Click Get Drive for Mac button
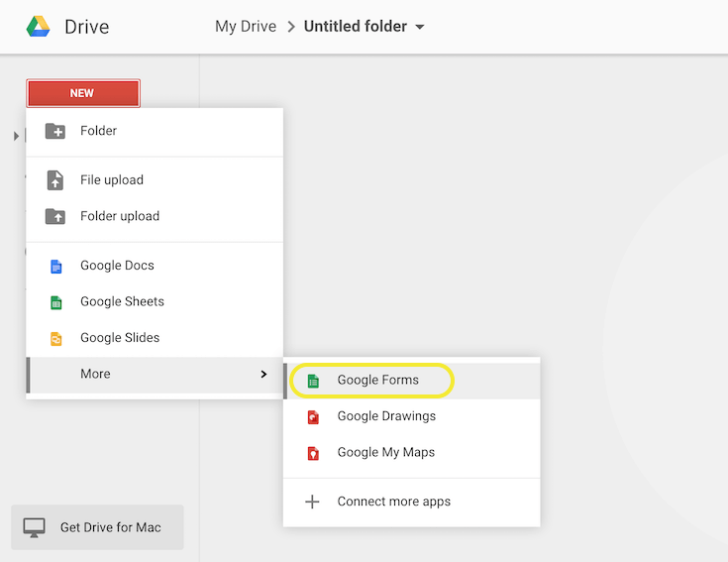The image size is (728, 562). pos(97,527)
